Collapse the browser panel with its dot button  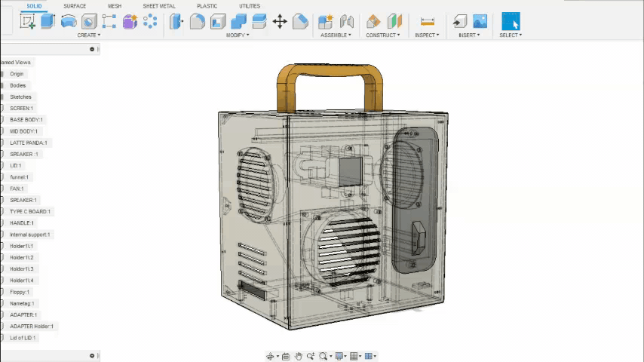(92, 49)
